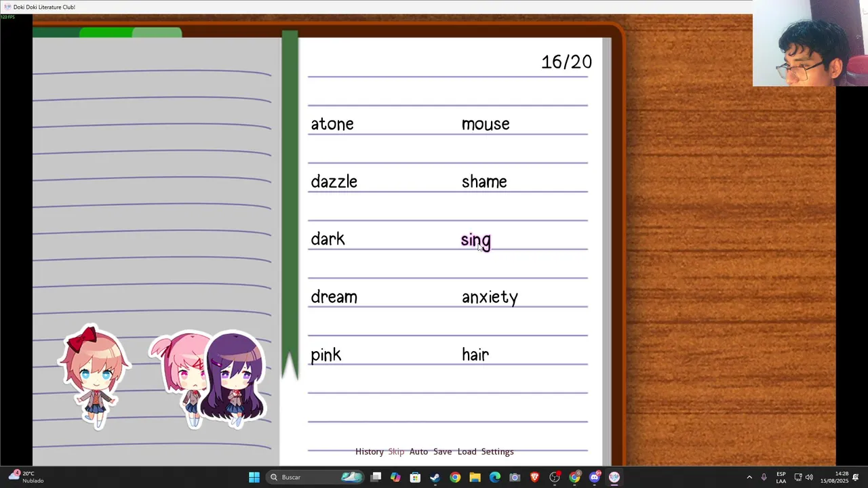The image size is (868, 488).
Task: Select the word "dark"
Action: pos(328,239)
